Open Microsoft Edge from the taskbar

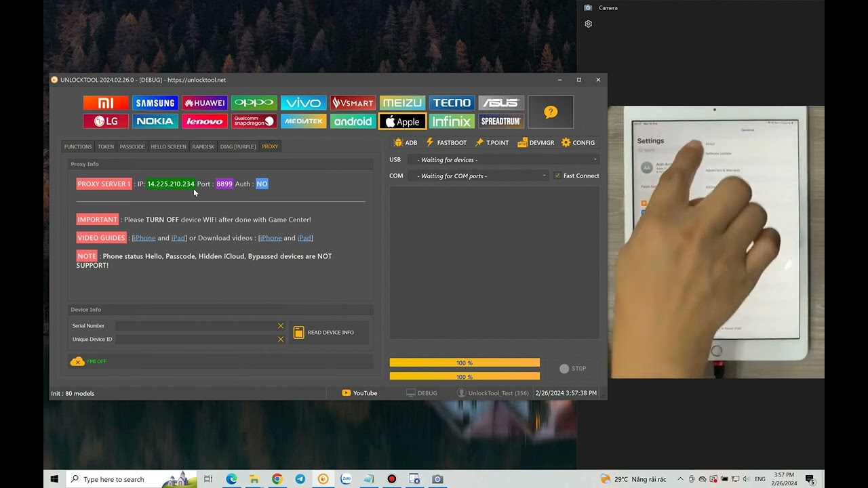point(231,479)
